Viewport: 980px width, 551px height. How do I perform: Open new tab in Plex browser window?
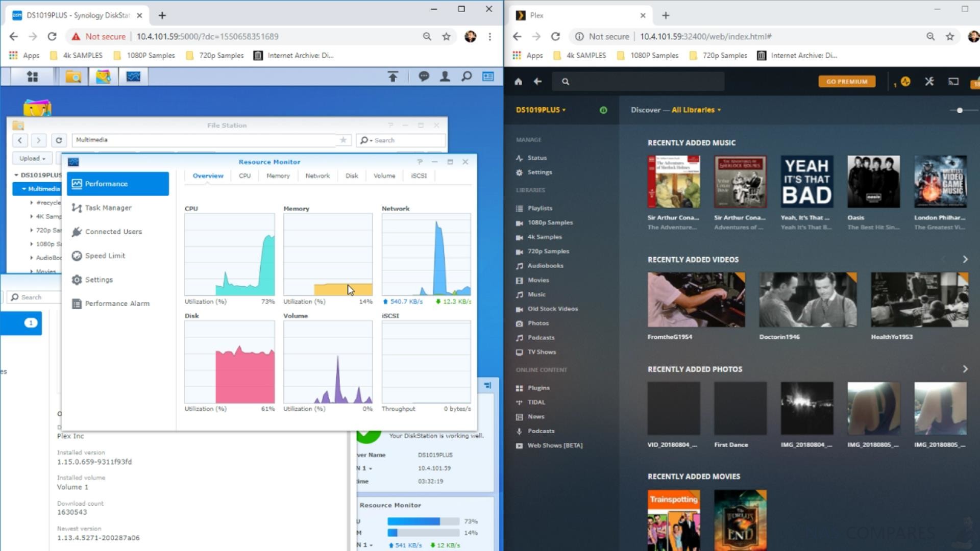(x=666, y=15)
